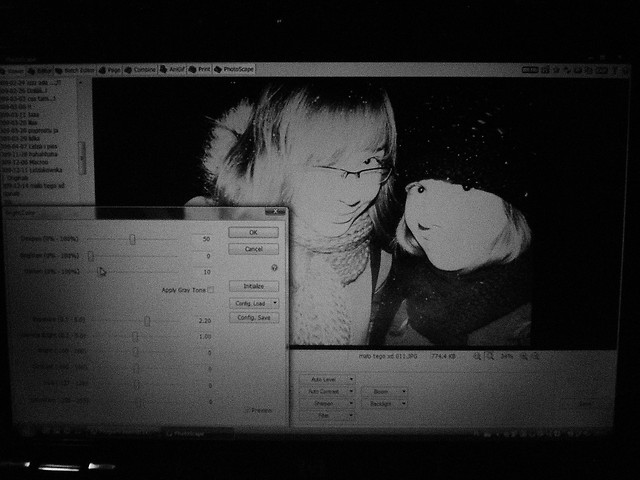Switch to the Viewer tab
Screen dimensions: 640x480
13,71
